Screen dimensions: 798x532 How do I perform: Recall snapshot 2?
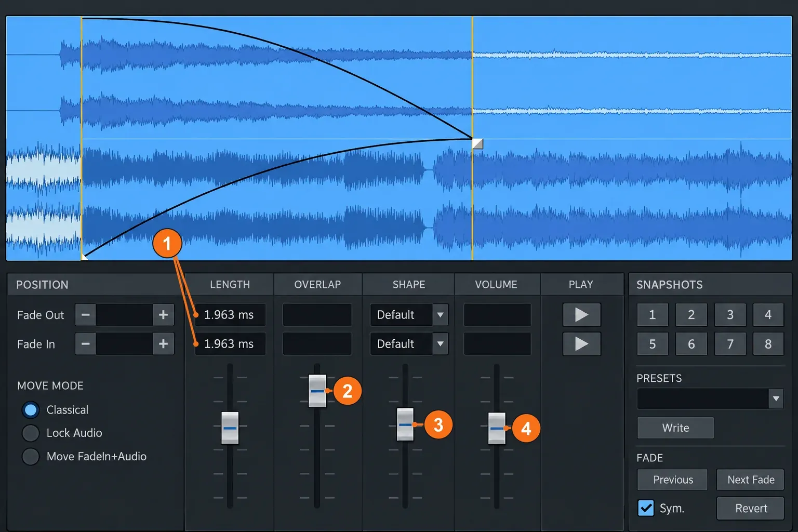click(x=691, y=315)
